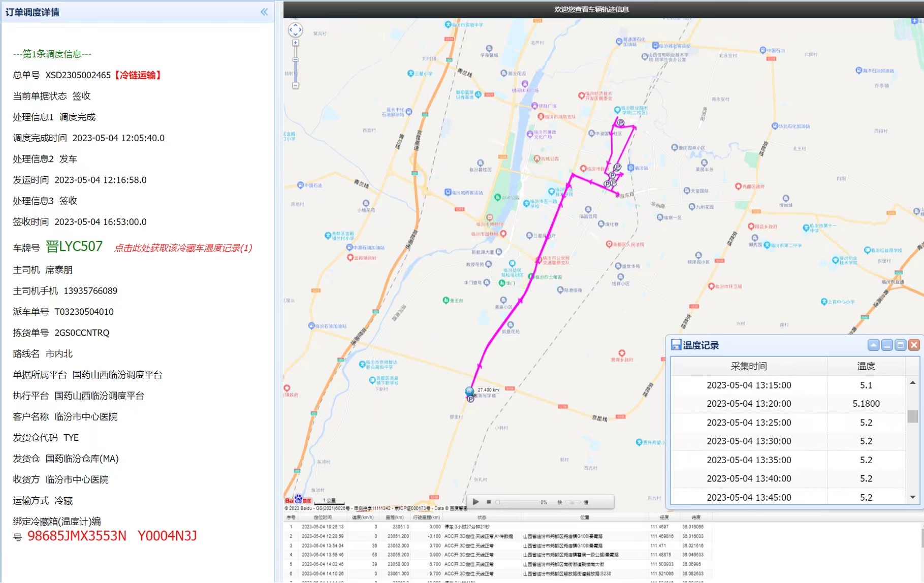Select track row 1 at 2023-05-04 10:26:13
This screenshot has width=924, height=583.
tap(498, 527)
